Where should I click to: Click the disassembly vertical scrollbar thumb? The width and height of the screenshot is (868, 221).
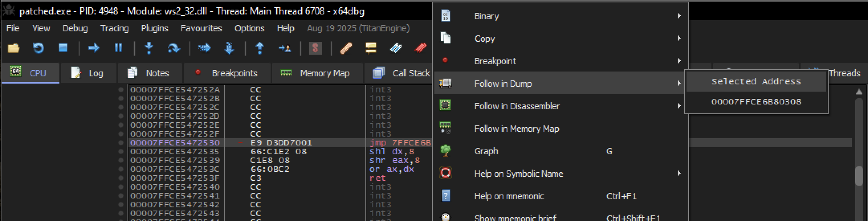(x=859, y=176)
